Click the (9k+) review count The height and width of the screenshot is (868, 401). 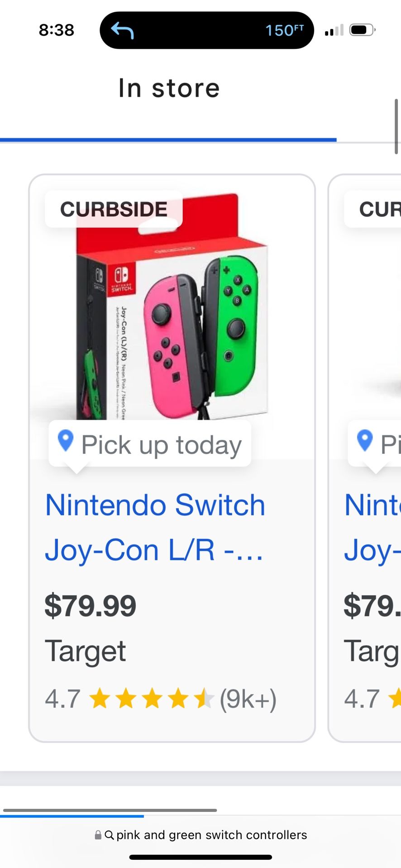248,699
